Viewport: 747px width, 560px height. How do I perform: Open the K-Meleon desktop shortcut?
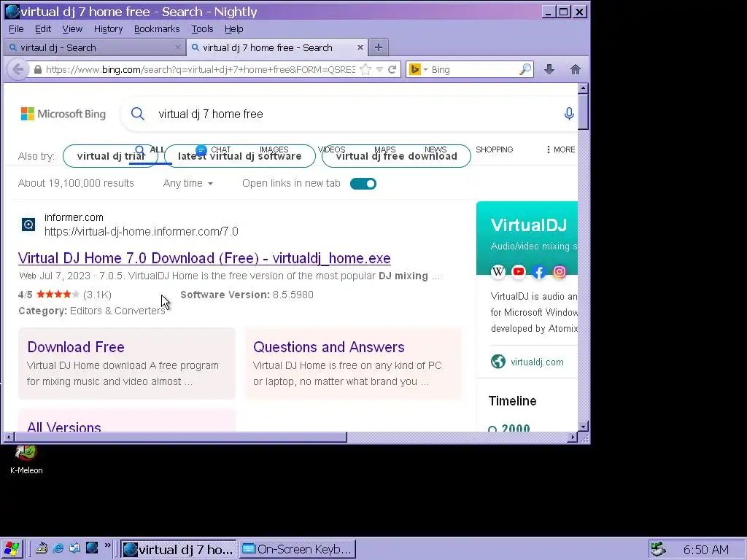coord(26,459)
